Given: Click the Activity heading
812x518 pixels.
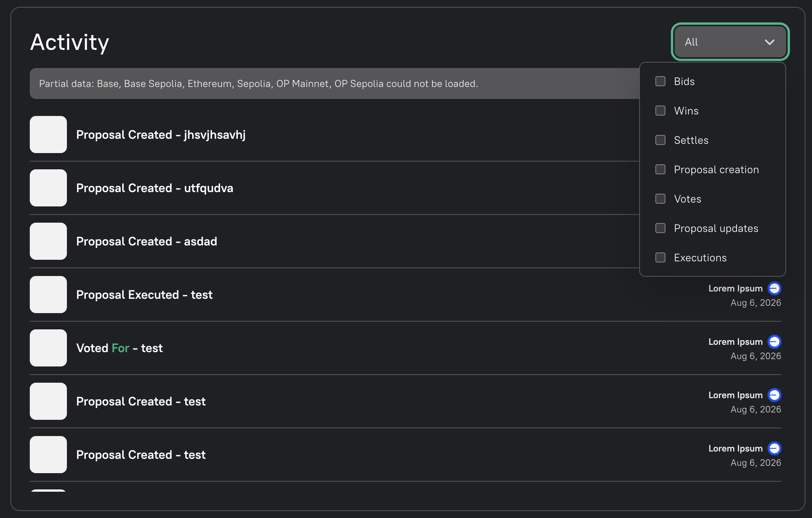Looking at the screenshot, I should coord(70,43).
